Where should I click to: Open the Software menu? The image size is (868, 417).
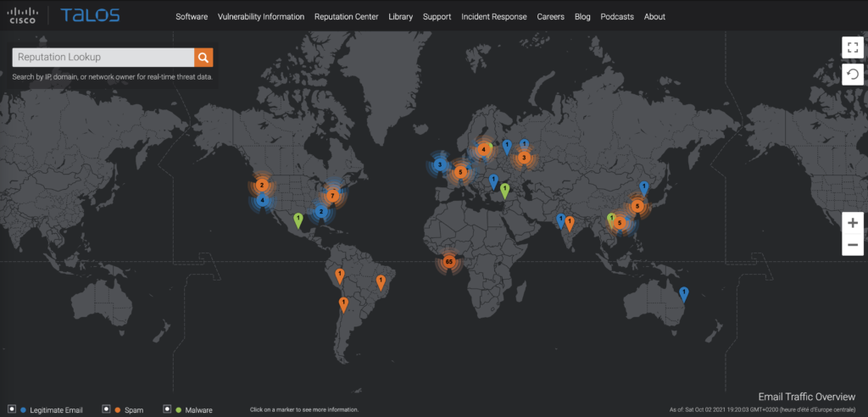tap(192, 17)
